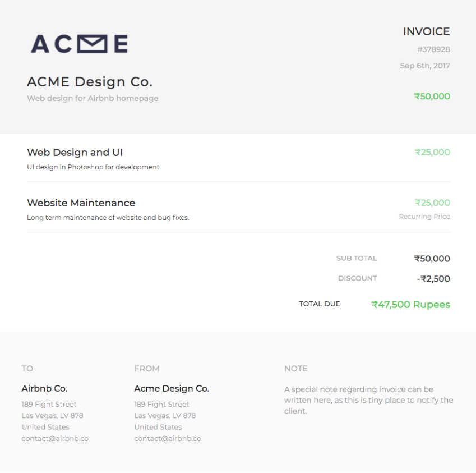The image size is (476, 473).
Task: Select the Website Maintenance item title
Action: point(81,203)
